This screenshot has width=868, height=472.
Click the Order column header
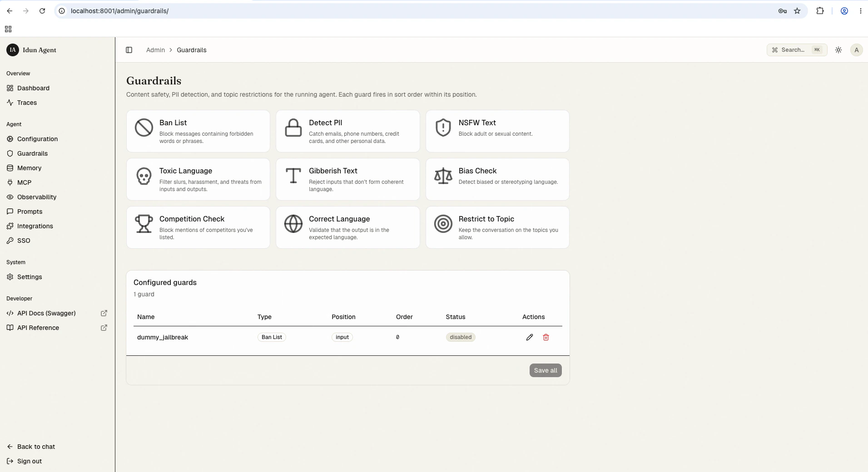click(x=404, y=317)
